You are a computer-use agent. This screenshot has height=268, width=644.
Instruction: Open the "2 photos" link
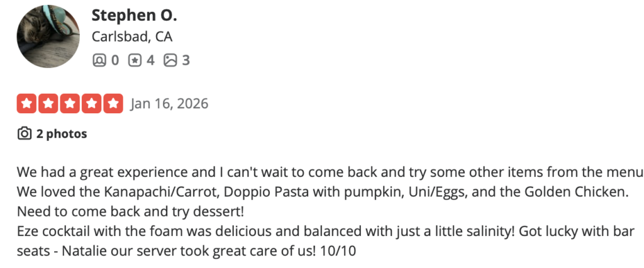[x=62, y=133]
